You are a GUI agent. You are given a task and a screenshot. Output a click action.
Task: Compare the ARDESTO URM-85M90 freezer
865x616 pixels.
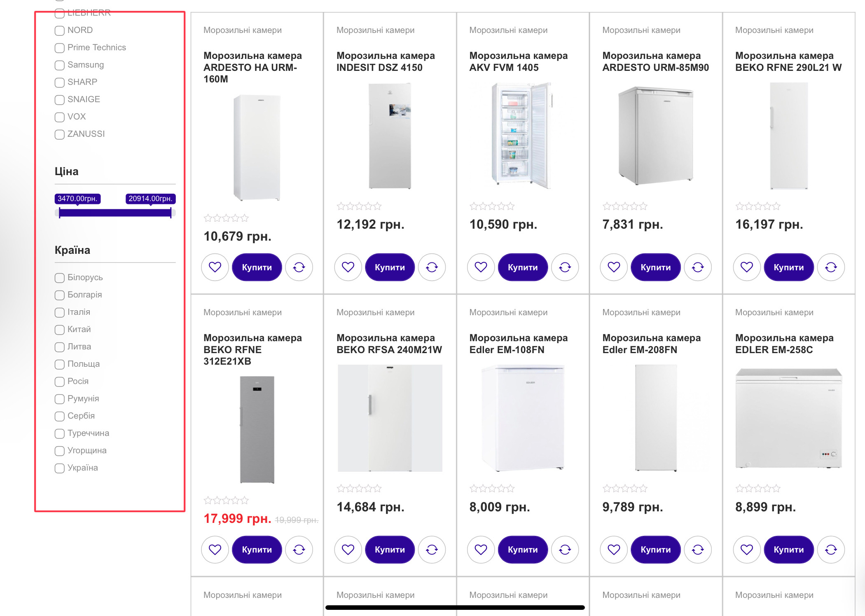[x=698, y=267]
